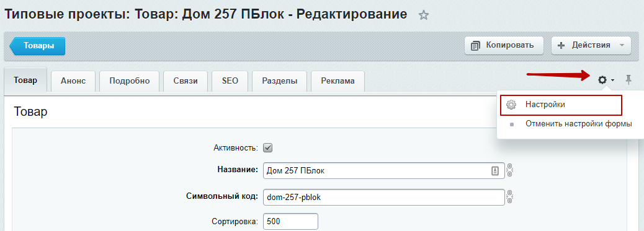Open the Связи tab

[x=186, y=81]
